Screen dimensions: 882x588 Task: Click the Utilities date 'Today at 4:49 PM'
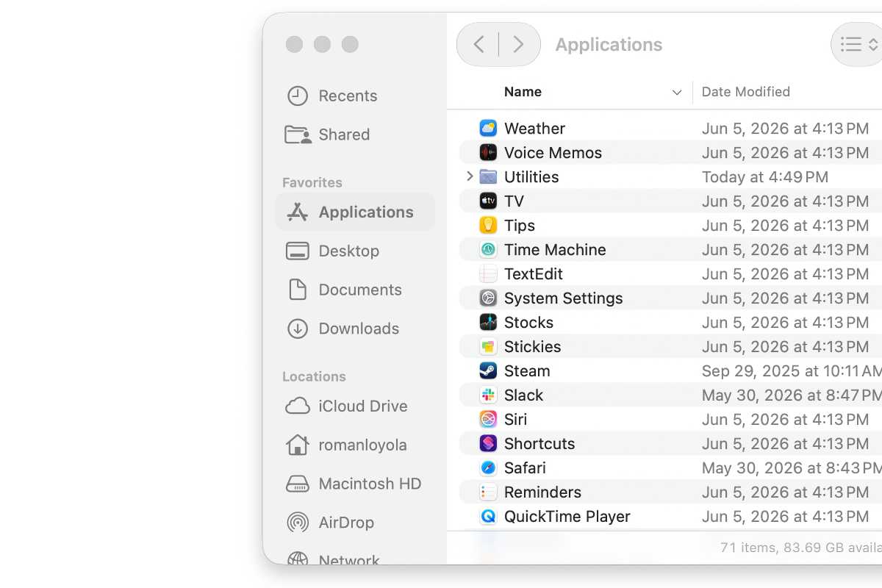pyautogui.click(x=765, y=177)
